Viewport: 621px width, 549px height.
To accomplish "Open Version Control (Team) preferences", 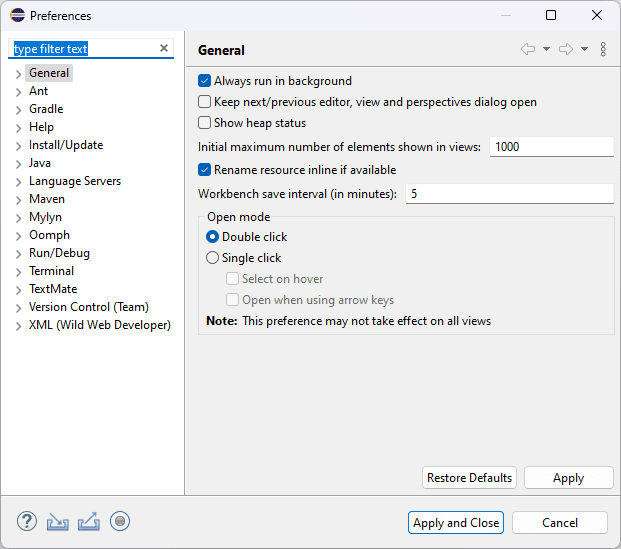I will pyautogui.click(x=89, y=307).
